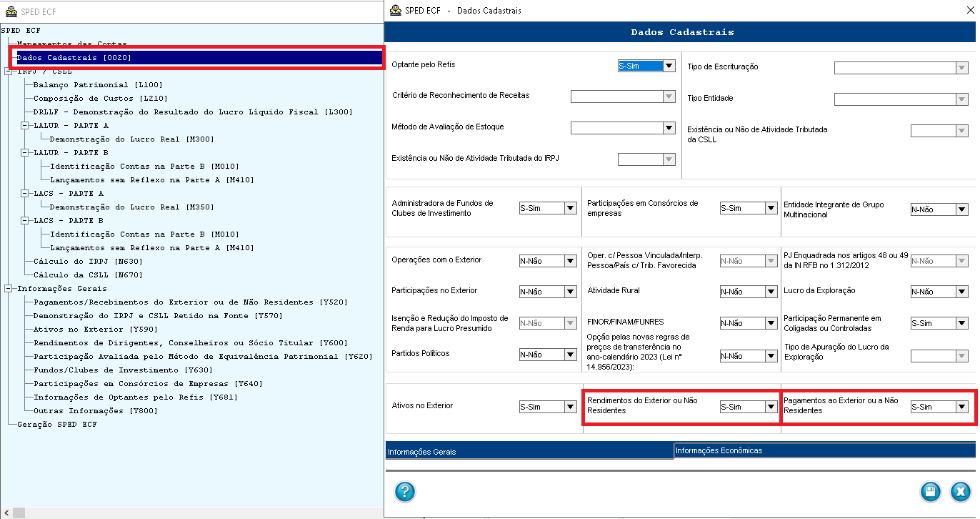Viewport: 980px width, 519px height.
Task: Click SPED ECF icon in Dados Cadastrais title bar
Action: [394, 11]
